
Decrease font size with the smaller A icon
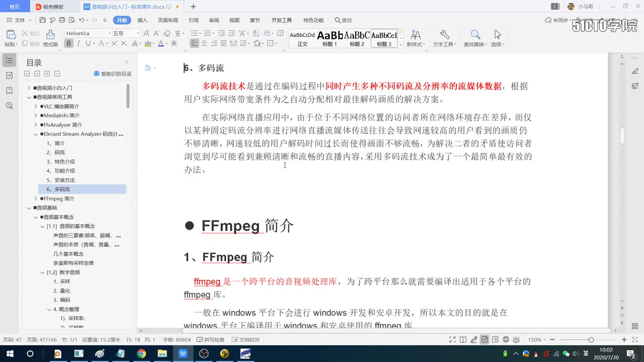[x=156, y=33]
